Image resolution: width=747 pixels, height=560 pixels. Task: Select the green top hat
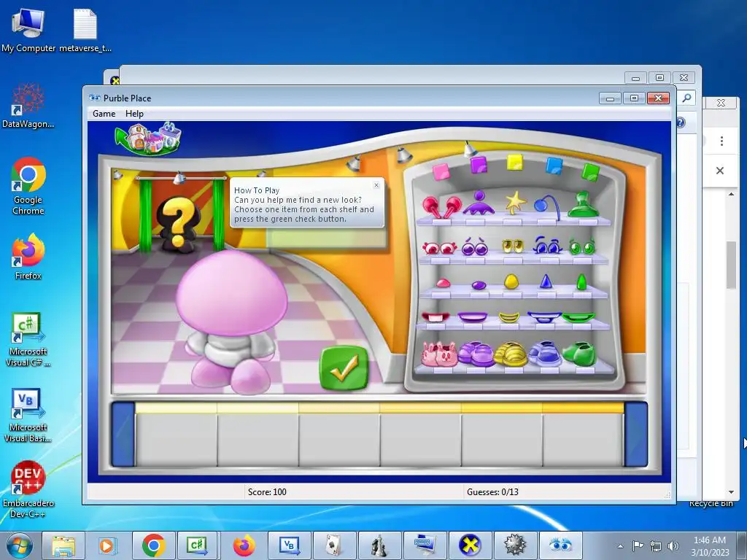pos(583,205)
